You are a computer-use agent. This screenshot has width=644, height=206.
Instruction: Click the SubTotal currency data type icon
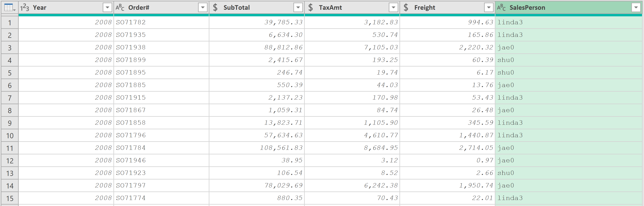215,8
